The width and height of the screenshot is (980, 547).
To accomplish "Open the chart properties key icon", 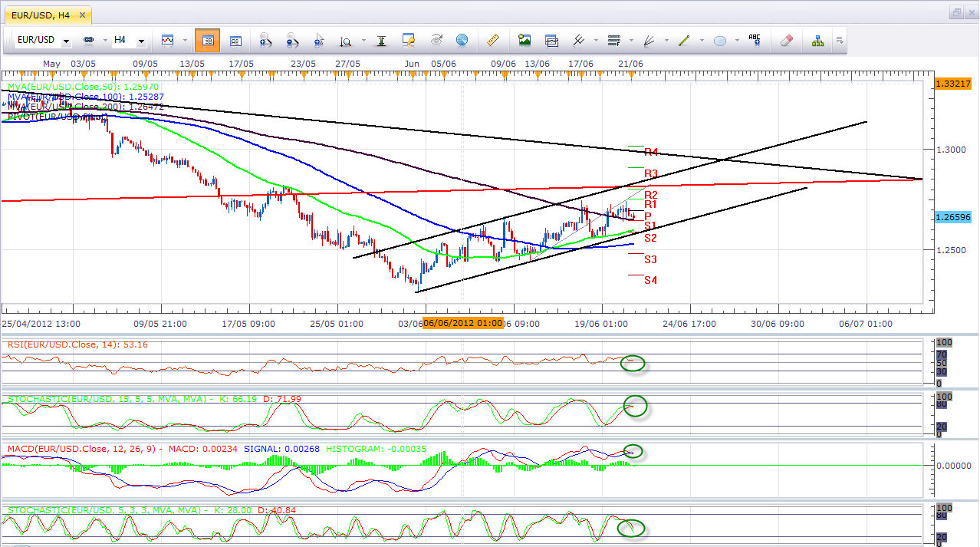I will pyautogui.click(x=409, y=40).
